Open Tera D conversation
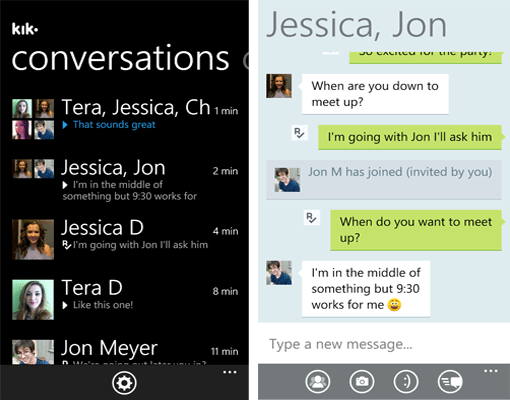 coord(125,299)
